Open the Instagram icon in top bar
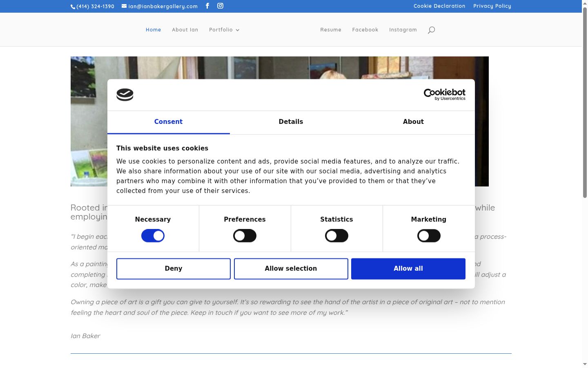Screen dimensions: 588x368 (x=220, y=6)
